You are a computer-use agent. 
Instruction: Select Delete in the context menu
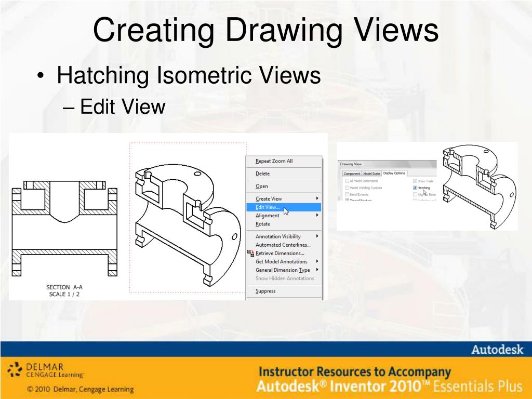pyautogui.click(x=284, y=174)
